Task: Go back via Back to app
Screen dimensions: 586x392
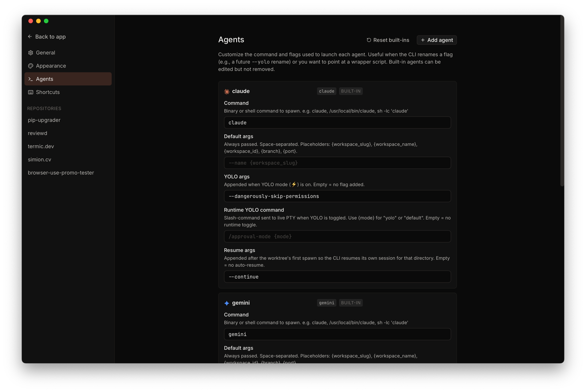Action: (x=47, y=37)
